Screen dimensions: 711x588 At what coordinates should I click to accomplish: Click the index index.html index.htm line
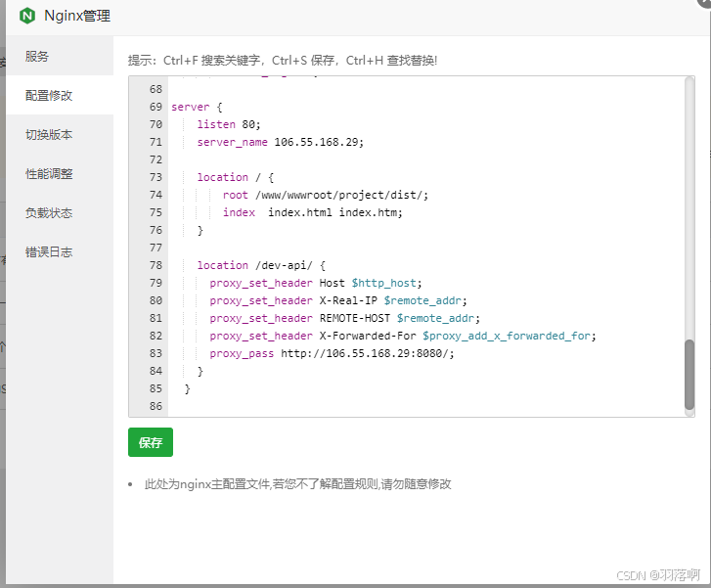pos(312,212)
